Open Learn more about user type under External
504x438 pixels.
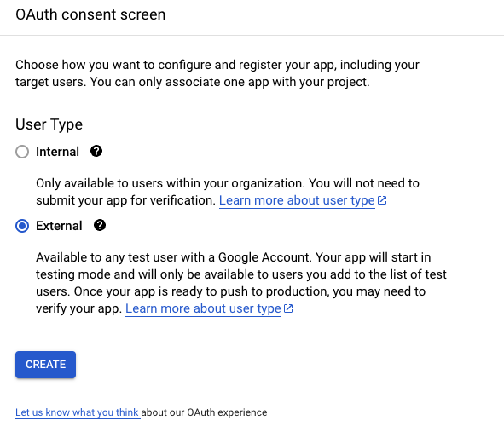pyautogui.click(x=203, y=308)
